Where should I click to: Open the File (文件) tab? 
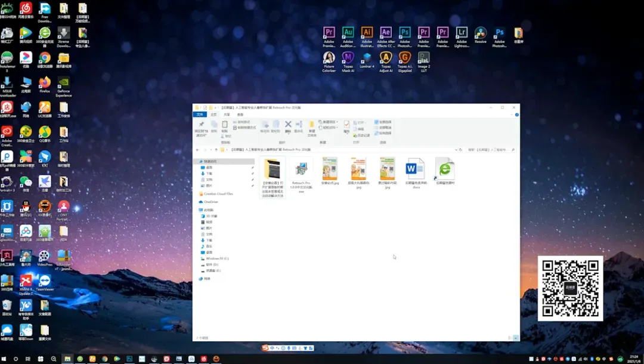click(x=200, y=114)
